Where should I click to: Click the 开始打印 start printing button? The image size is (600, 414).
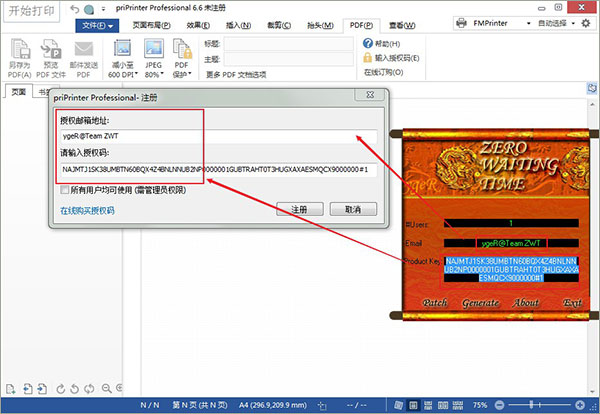click(32, 11)
